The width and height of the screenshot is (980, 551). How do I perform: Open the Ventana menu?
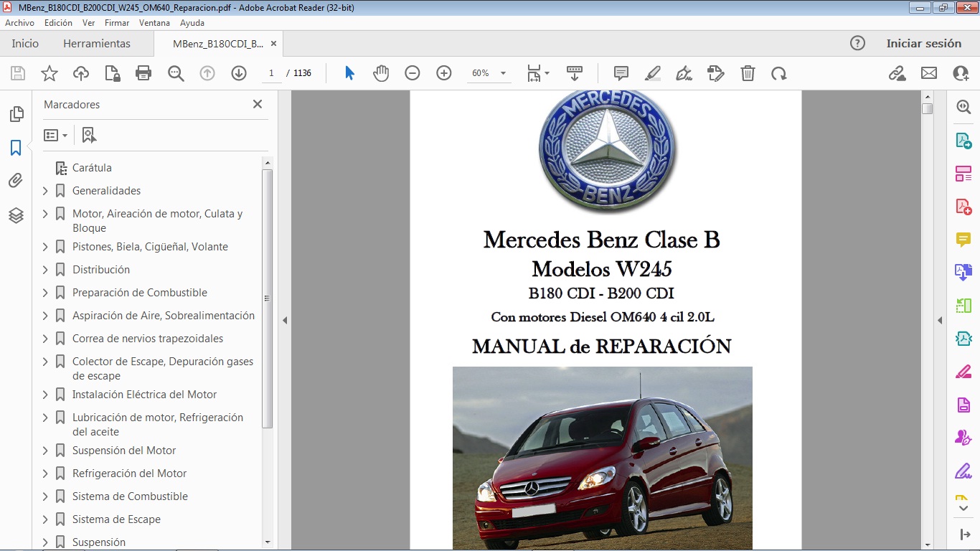155,23
